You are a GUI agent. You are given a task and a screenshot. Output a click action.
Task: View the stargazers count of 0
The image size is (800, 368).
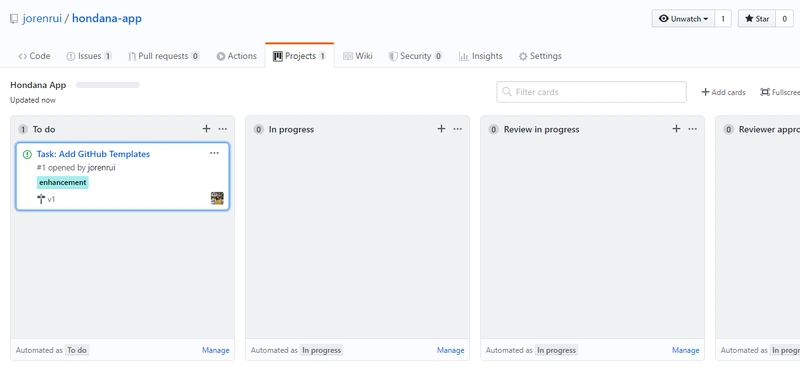pos(785,19)
